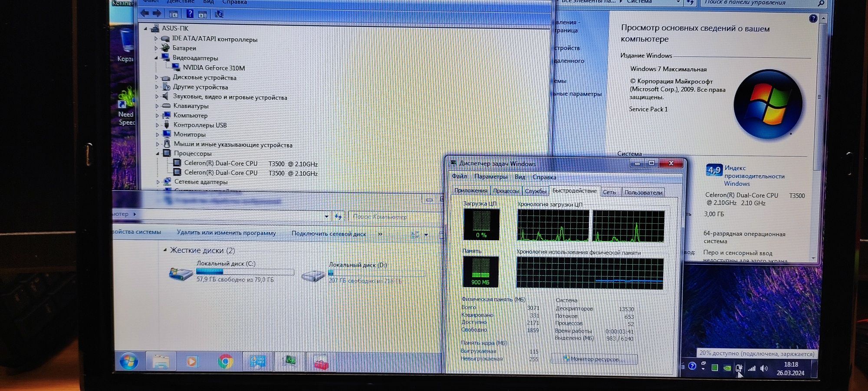Image resolution: width=868 pixels, height=391 pixels.
Task: Expand the Контроллеры USB node
Action: (x=157, y=125)
